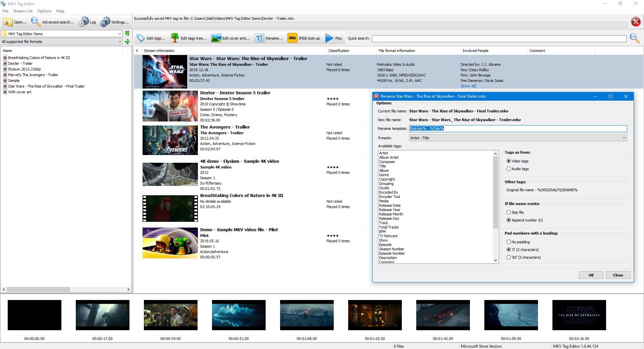Click the Involved People column header
Viewport: 644px width, 349px height.
pyautogui.click(x=494, y=51)
